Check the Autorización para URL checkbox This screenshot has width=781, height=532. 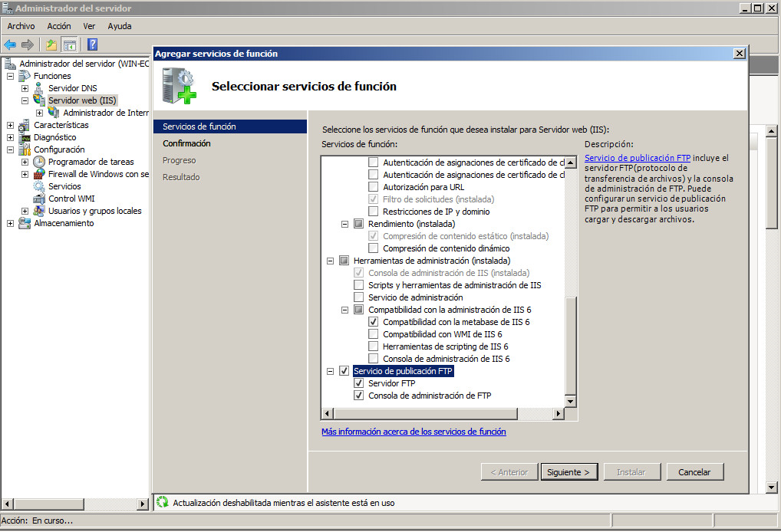374,187
